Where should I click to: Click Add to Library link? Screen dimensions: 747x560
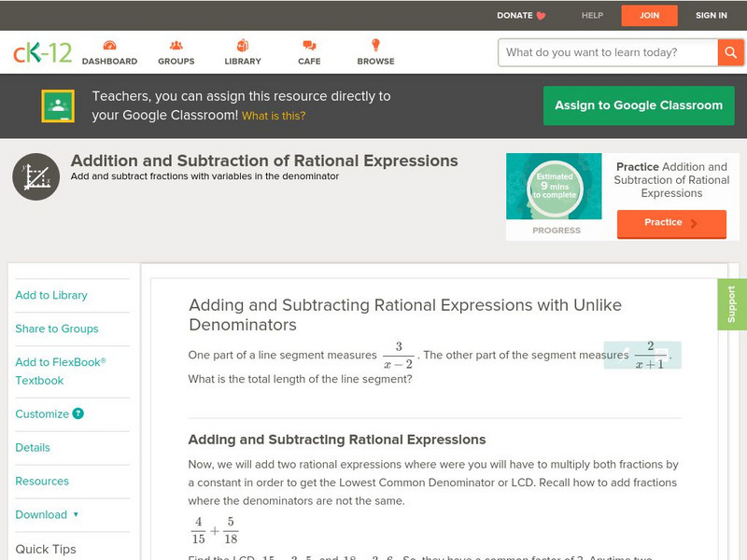pos(51,295)
